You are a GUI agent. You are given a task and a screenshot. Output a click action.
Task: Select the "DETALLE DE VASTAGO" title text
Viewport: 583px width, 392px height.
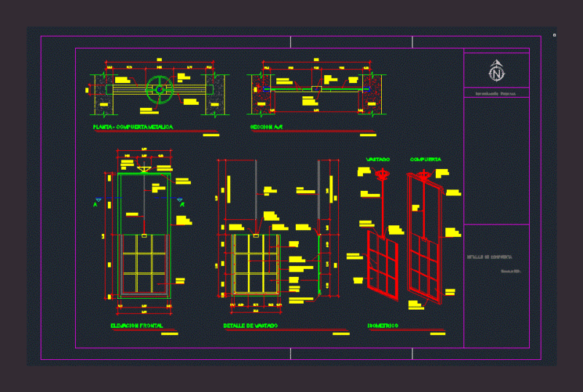point(250,326)
